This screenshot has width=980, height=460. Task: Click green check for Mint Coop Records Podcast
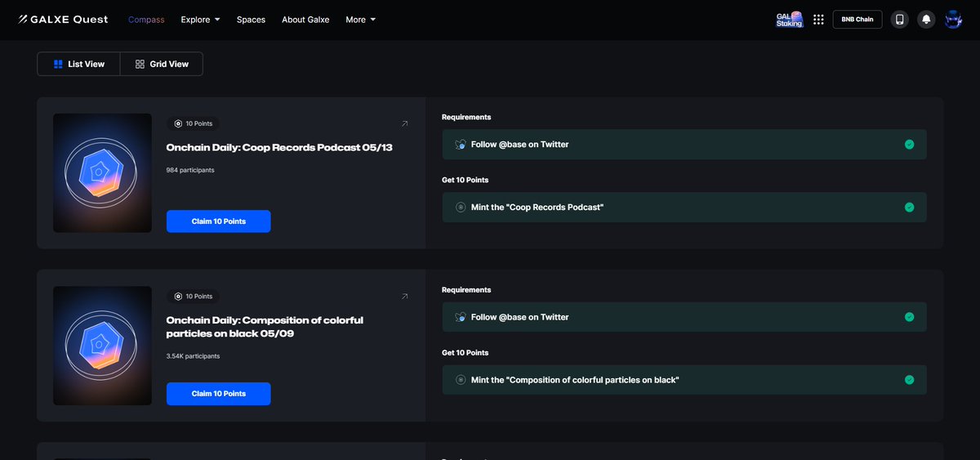click(x=909, y=208)
